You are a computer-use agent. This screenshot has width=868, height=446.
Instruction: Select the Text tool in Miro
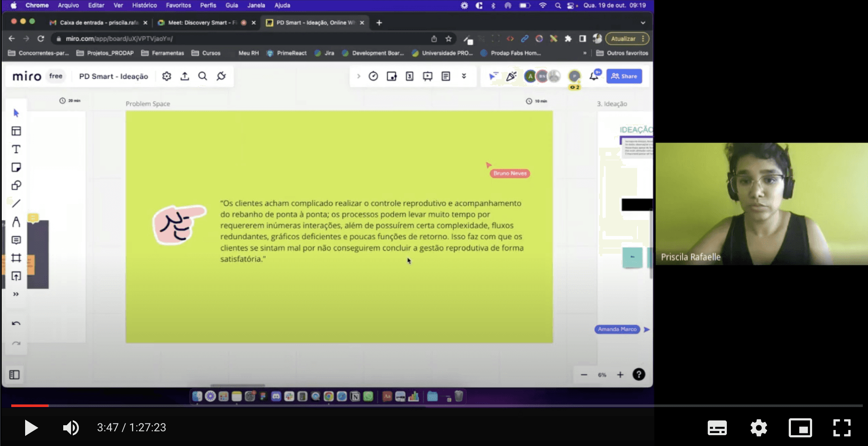[16, 149]
